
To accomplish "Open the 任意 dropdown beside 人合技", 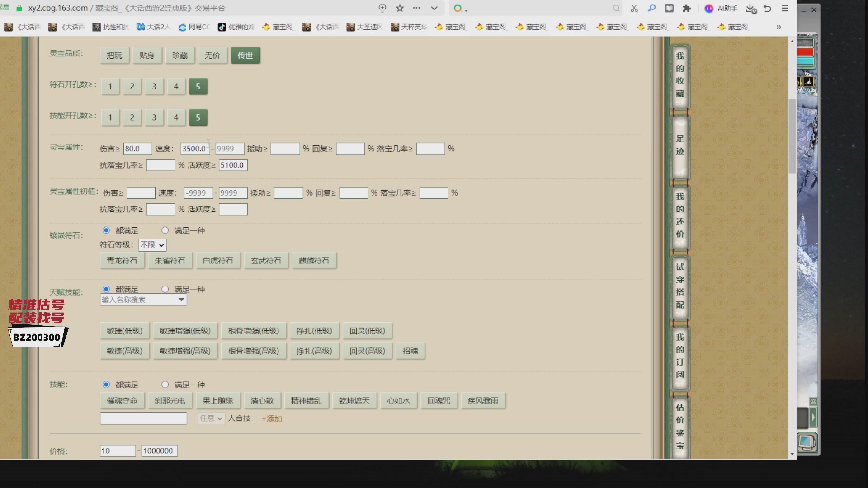I will [x=211, y=418].
